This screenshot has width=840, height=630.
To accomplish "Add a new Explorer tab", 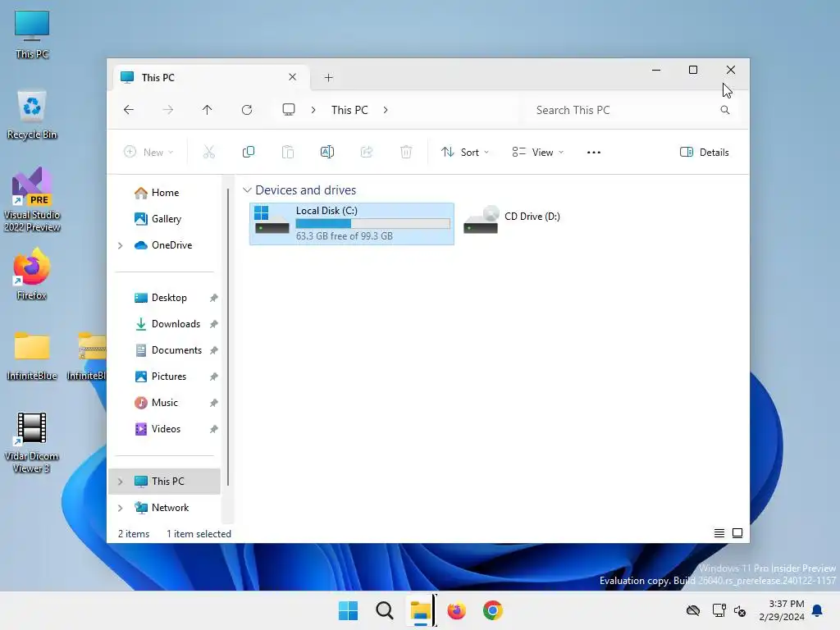I will coord(328,78).
